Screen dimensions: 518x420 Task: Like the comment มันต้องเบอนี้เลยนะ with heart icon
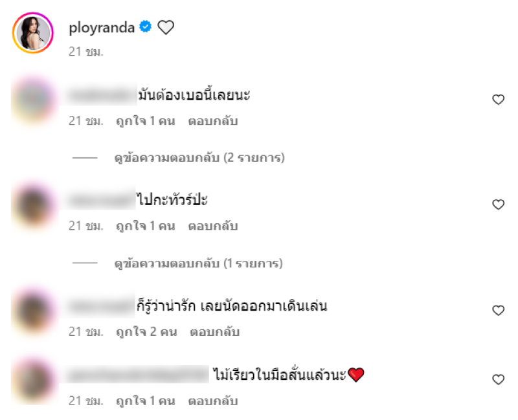498,100
